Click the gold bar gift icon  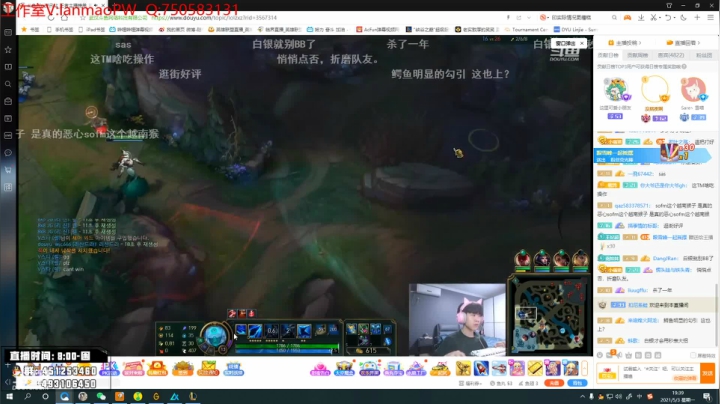coord(535,368)
